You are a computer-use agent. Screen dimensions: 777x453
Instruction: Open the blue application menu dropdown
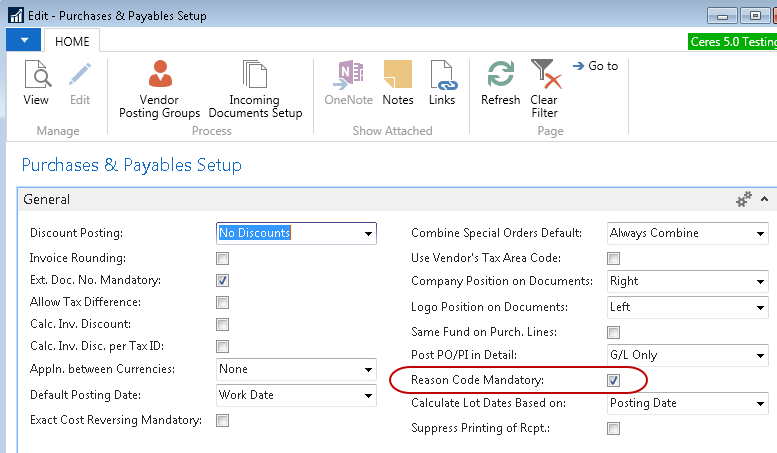[x=23, y=40]
